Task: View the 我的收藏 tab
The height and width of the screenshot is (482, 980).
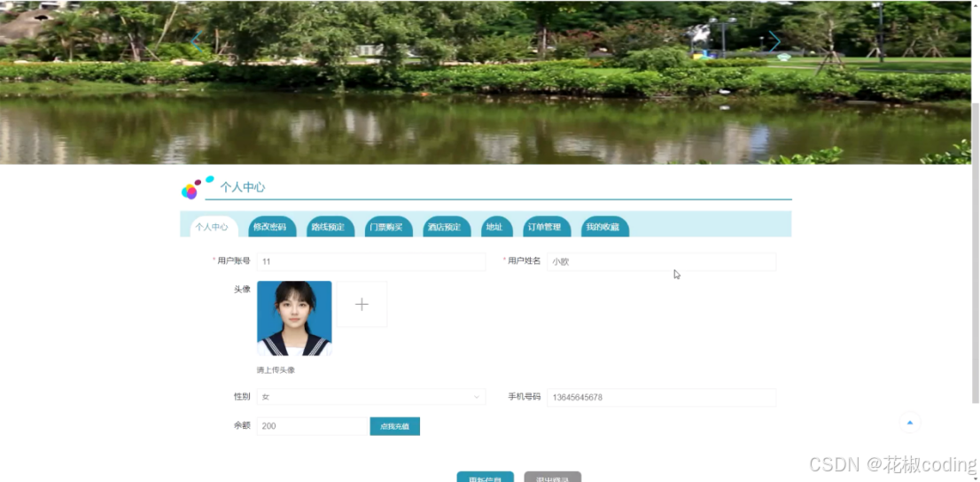Action: click(603, 227)
